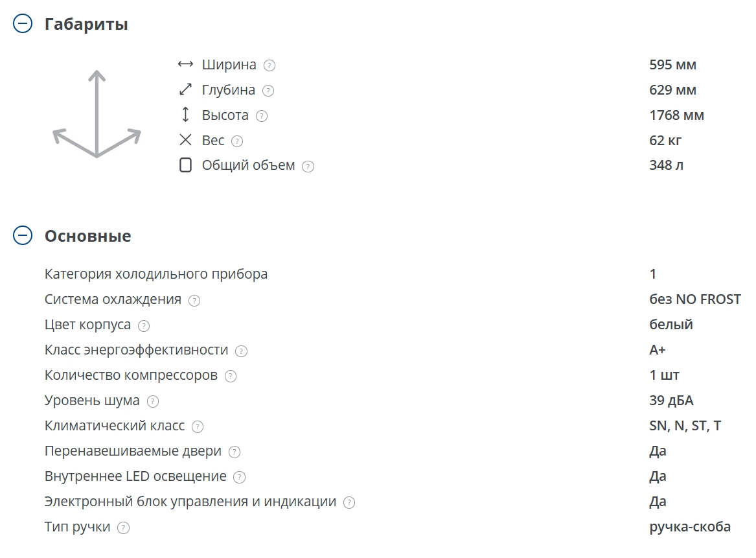Open help icon next to Глубина

[268, 91]
